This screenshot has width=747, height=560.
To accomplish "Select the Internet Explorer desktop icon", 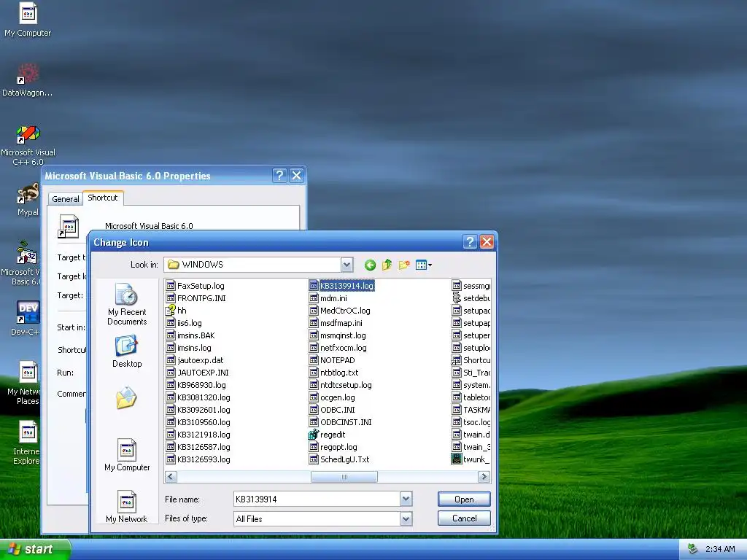I will [x=27, y=443].
